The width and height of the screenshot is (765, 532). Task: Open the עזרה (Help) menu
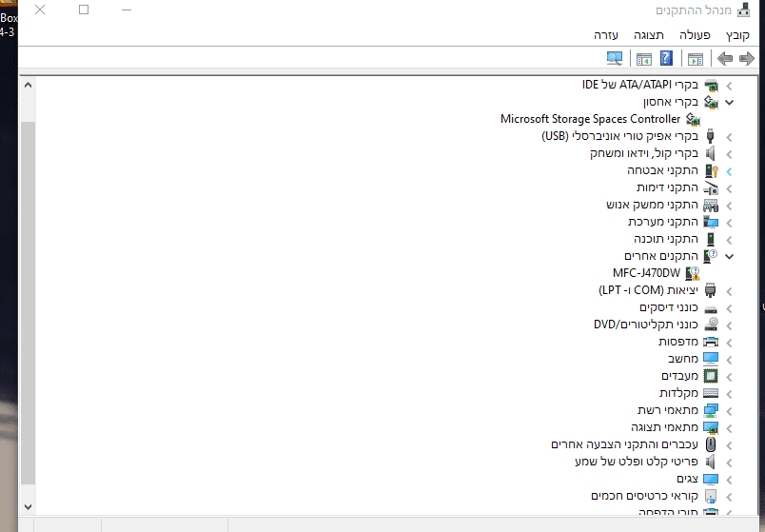606,35
